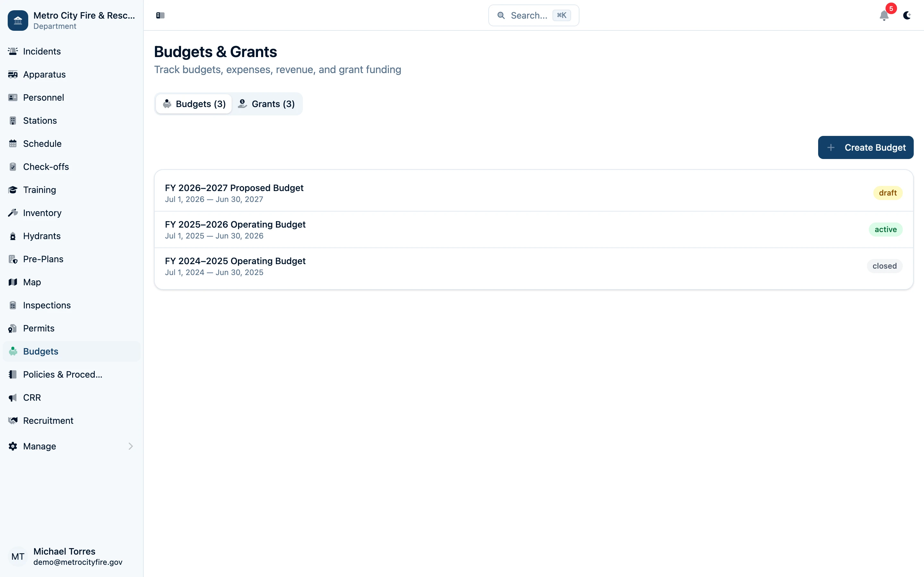Image resolution: width=924 pixels, height=577 pixels.
Task: Open the FY 2025–2026 Operating Budget
Action: pyautogui.click(x=235, y=224)
